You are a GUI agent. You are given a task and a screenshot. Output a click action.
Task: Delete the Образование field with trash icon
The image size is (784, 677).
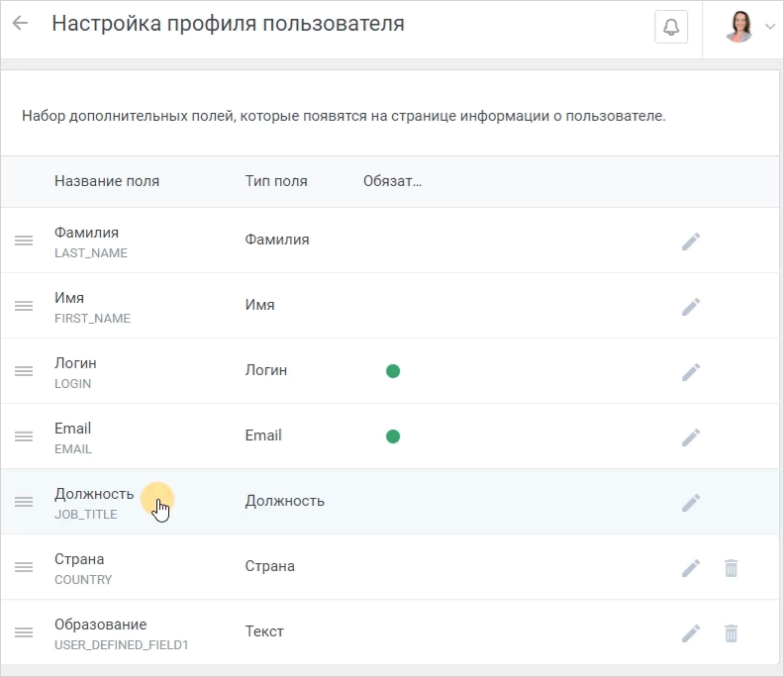(731, 633)
